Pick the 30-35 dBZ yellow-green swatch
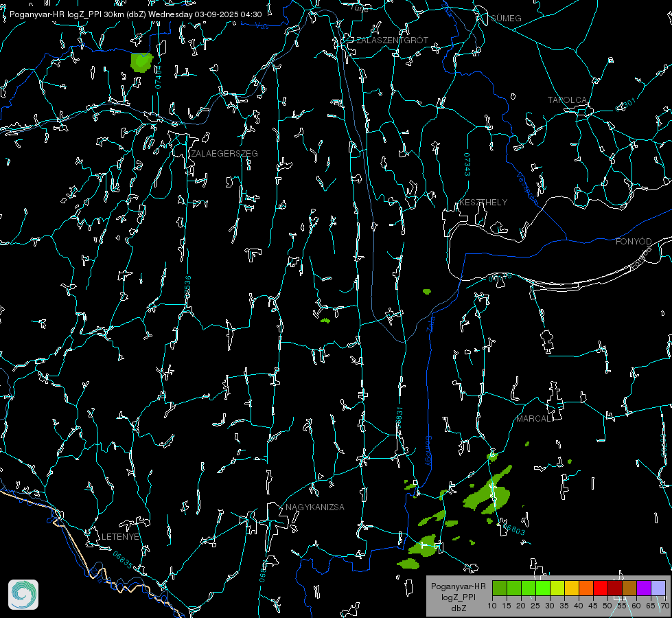Image resolution: width=672 pixels, height=618 pixels. 557,588
